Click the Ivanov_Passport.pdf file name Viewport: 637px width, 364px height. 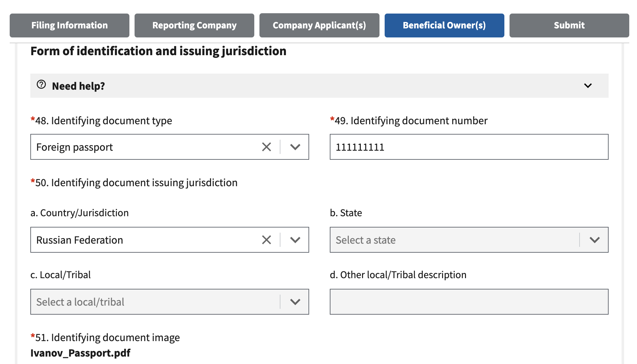click(x=80, y=353)
